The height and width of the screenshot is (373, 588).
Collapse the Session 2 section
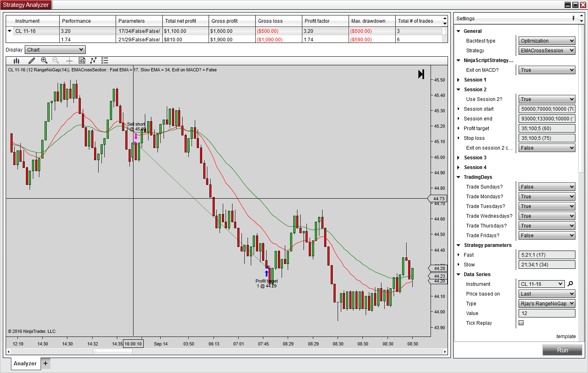tap(459, 90)
